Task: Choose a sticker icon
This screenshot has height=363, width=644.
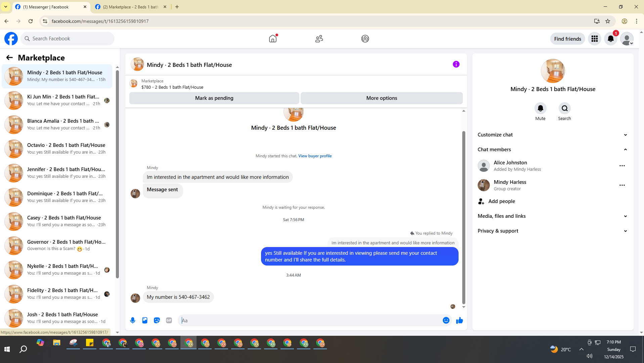Action: (157, 320)
